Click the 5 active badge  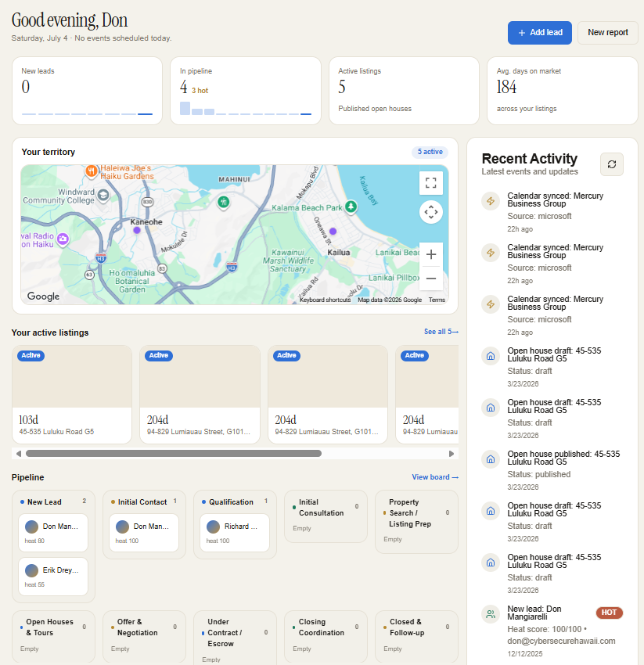(x=430, y=152)
